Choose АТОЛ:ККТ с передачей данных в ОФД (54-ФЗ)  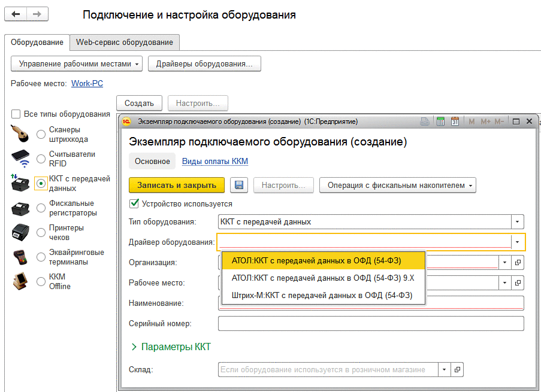(x=324, y=261)
